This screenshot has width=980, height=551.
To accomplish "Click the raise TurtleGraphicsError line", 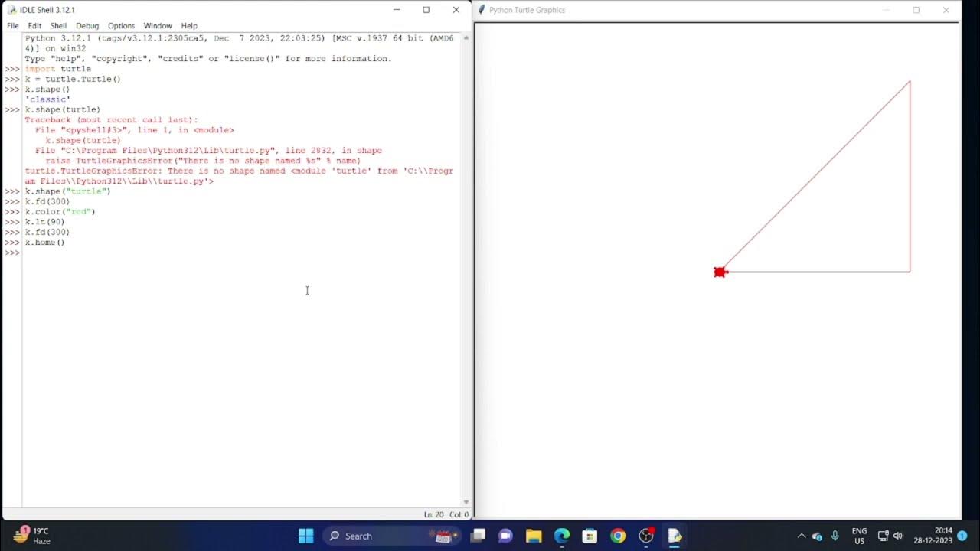I will click(203, 161).
